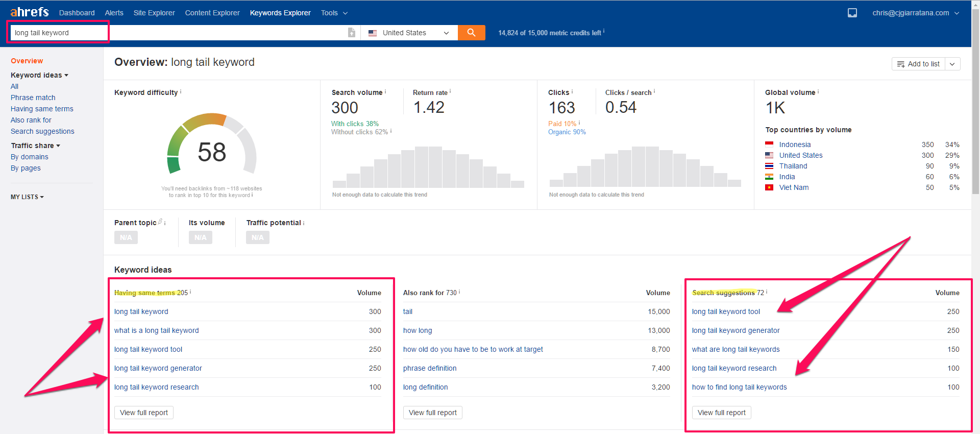Click the file upload icon in search bar

coord(351,33)
